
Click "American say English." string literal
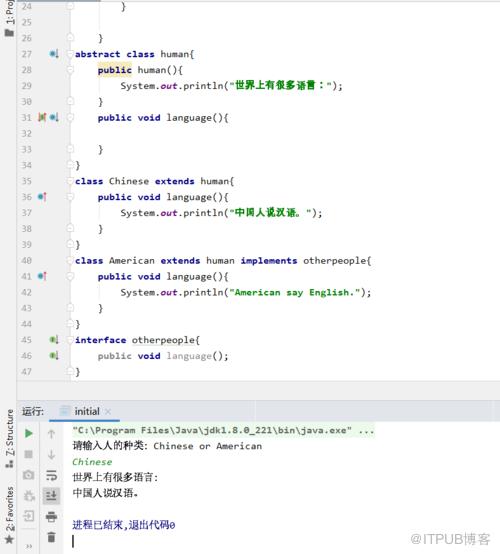295,293
